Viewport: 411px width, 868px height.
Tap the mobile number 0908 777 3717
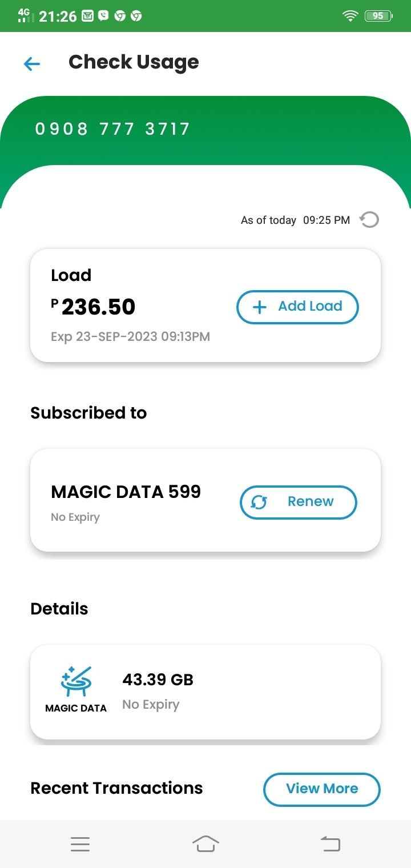point(112,129)
